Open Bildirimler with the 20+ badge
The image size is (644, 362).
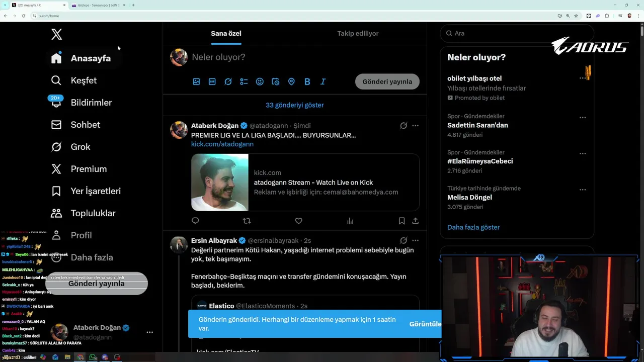point(81,103)
